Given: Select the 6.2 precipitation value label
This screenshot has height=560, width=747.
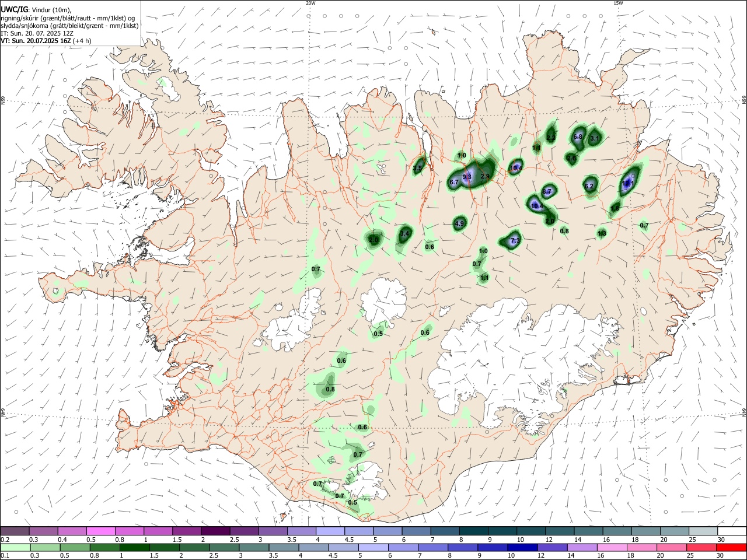Looking at the screenshot, I should coord(589,186).
